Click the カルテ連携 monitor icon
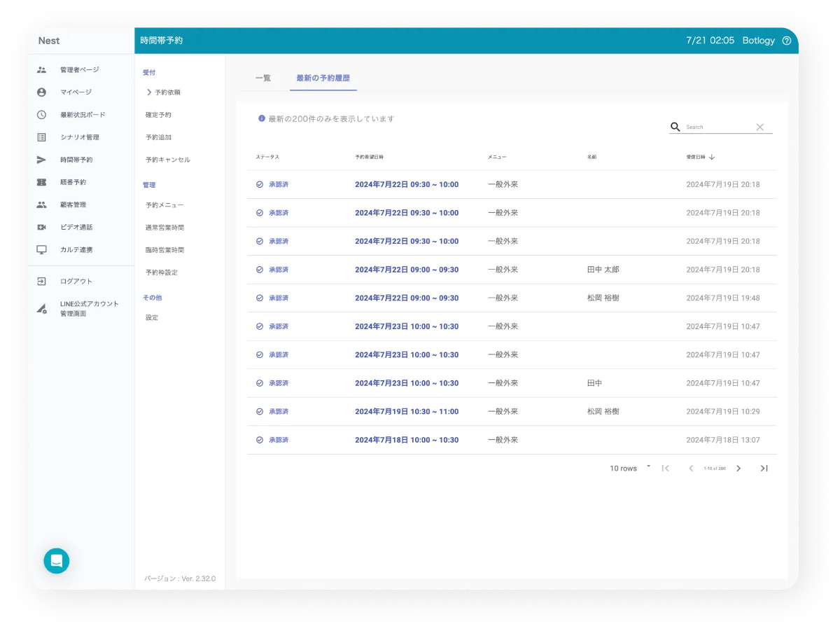 click(x=41, y=249)
